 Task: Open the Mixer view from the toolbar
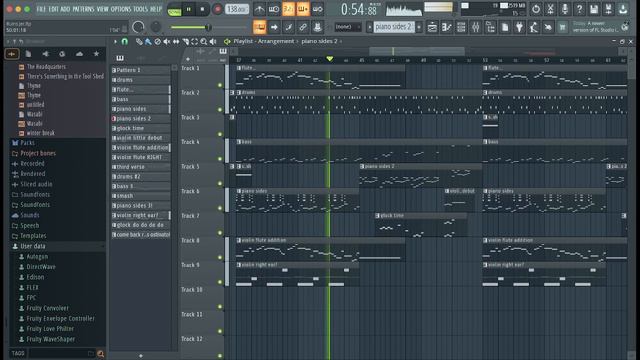point(476,27)
